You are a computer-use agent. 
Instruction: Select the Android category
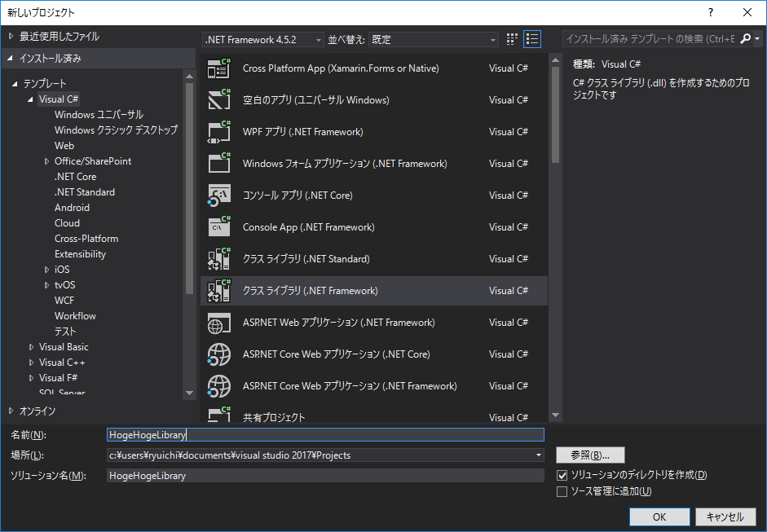tap(72, 208)
